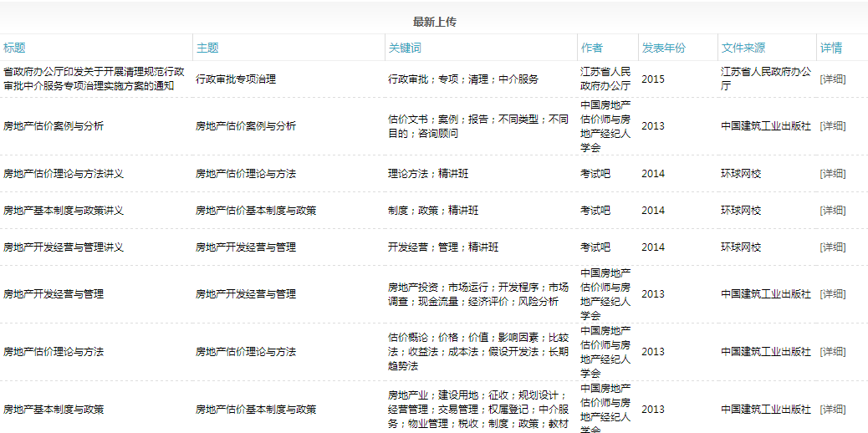Click year 2015 cell
The height and width of the screenshot is (433, 868).
652,79
